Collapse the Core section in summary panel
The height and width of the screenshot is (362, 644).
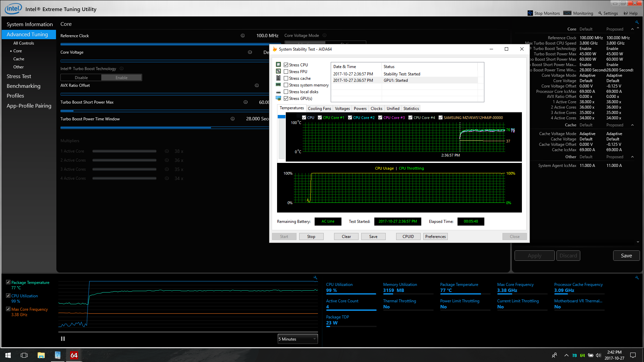[632, 29]
